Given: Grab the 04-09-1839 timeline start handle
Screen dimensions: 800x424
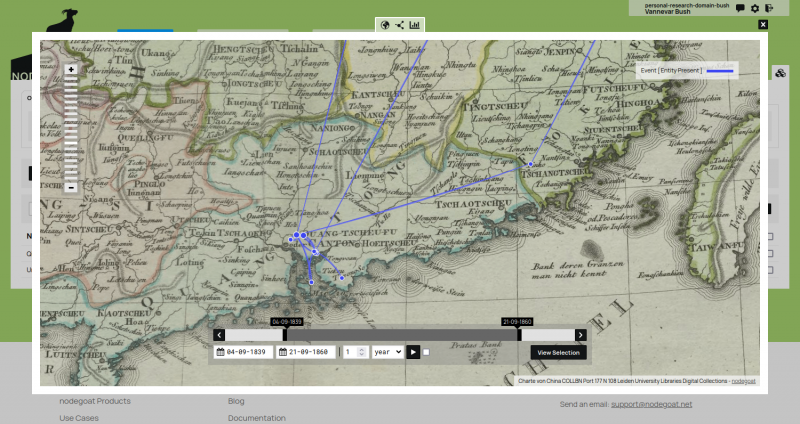Looking at the screenshot, I should (285, 335).
